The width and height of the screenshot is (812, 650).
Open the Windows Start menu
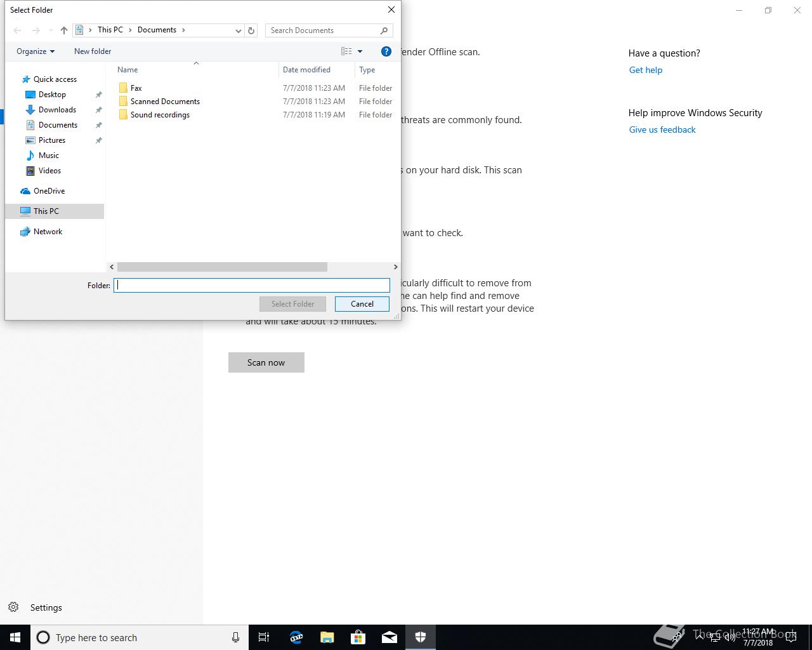pos(15,637)
